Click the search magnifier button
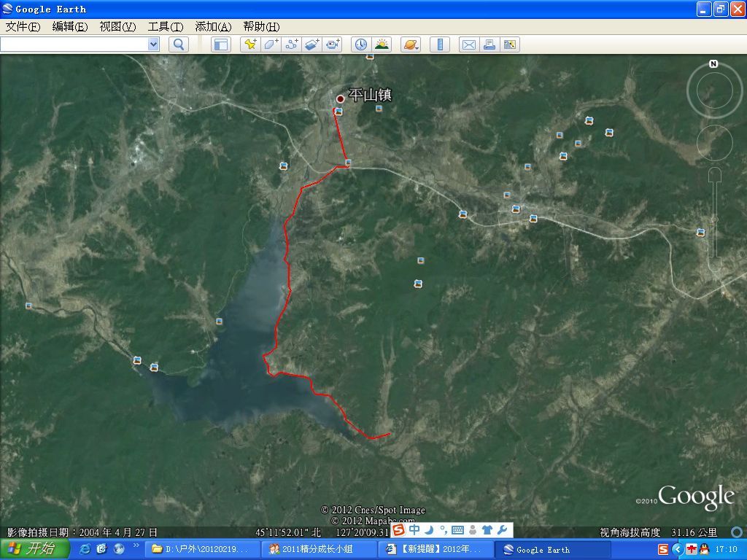 [178, 44]
